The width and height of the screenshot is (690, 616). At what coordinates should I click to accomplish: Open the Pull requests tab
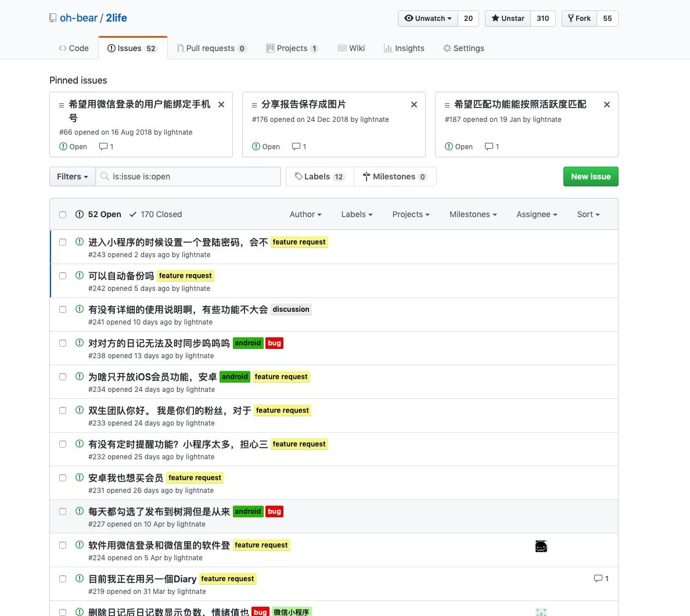tap(211, 48)
